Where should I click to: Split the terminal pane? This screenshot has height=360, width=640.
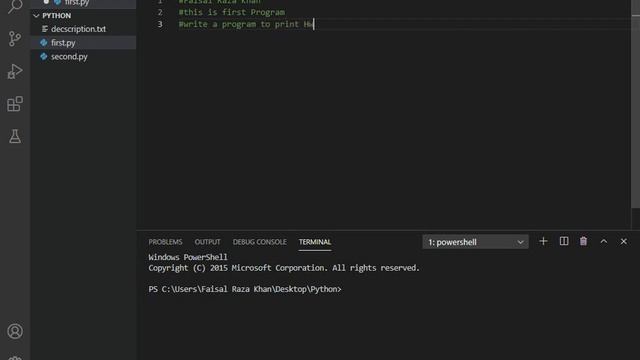point(564,241)
